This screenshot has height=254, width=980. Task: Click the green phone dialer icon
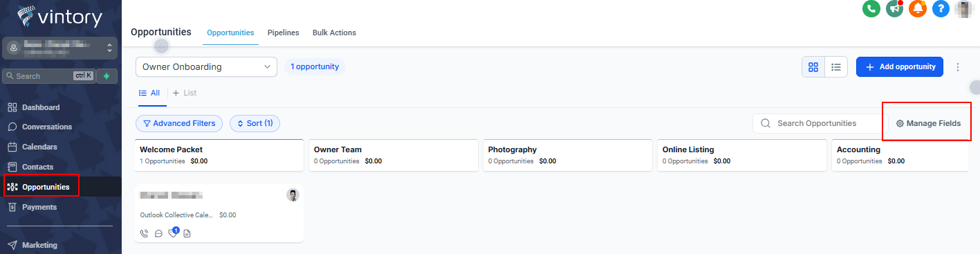pyautogui.click(x=871, y=9)
